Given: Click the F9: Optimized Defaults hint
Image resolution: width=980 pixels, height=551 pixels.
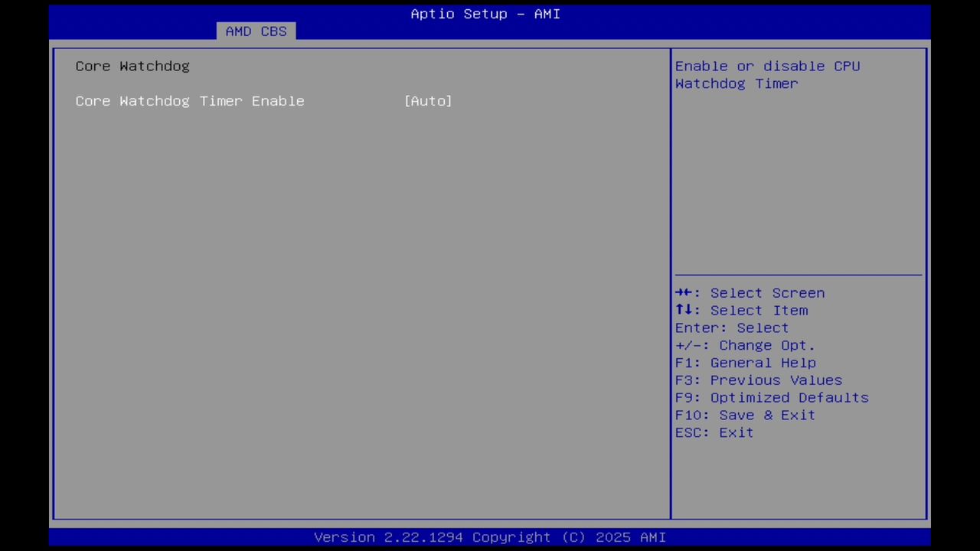Looking at the screenshot, I should pyautogui.click(x=771, y=397).
